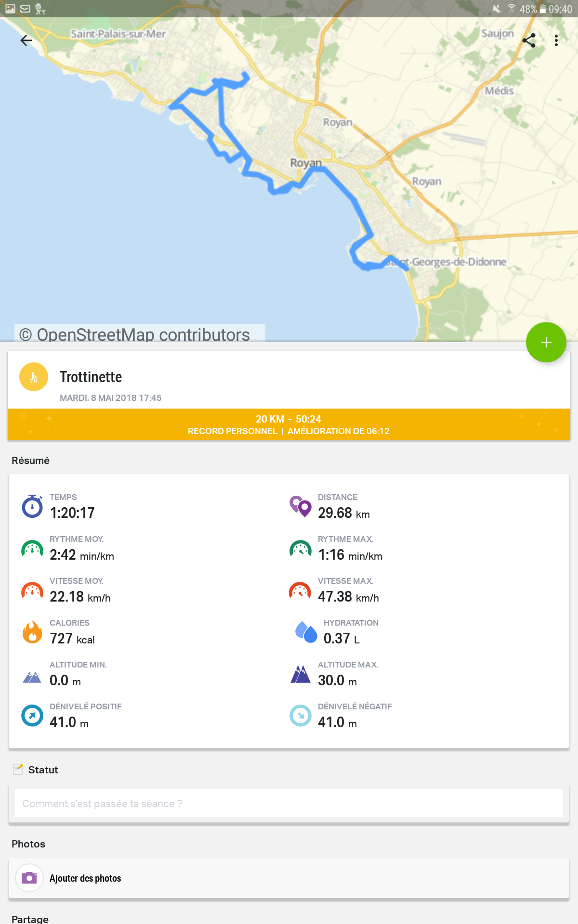Tap the Altitude max mountain icon
The image size is (578, 924).
pyautogui.click(x=301, y=674)
